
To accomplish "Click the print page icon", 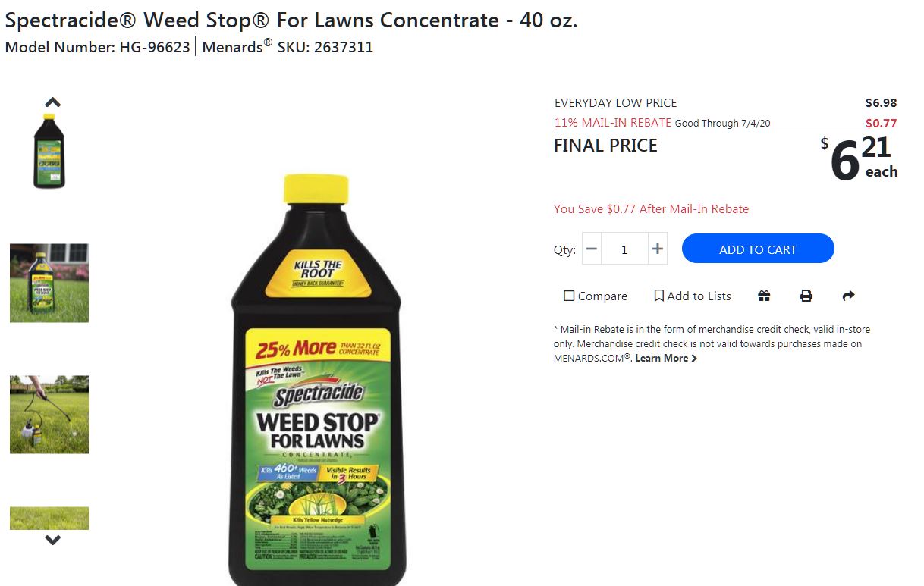I will click(x=806, y=296).
